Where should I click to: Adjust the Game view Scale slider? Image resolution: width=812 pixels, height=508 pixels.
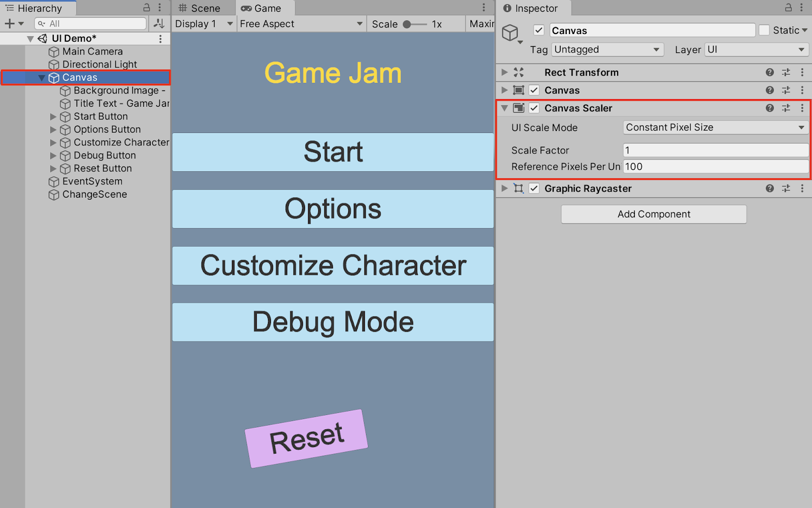pyautogui.click(x=415, y=24)
